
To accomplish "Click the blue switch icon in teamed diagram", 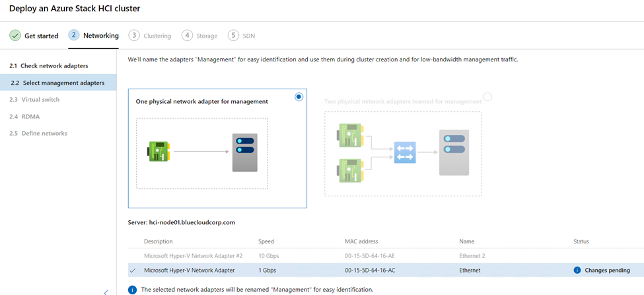I will pyautogui.click(x=405, y=153).
